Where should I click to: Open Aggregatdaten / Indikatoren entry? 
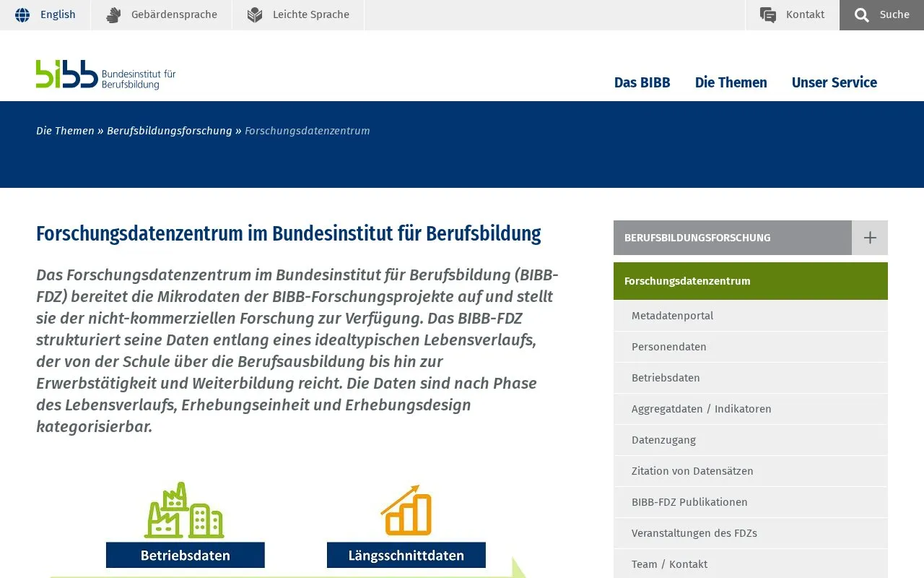point(751,409)
